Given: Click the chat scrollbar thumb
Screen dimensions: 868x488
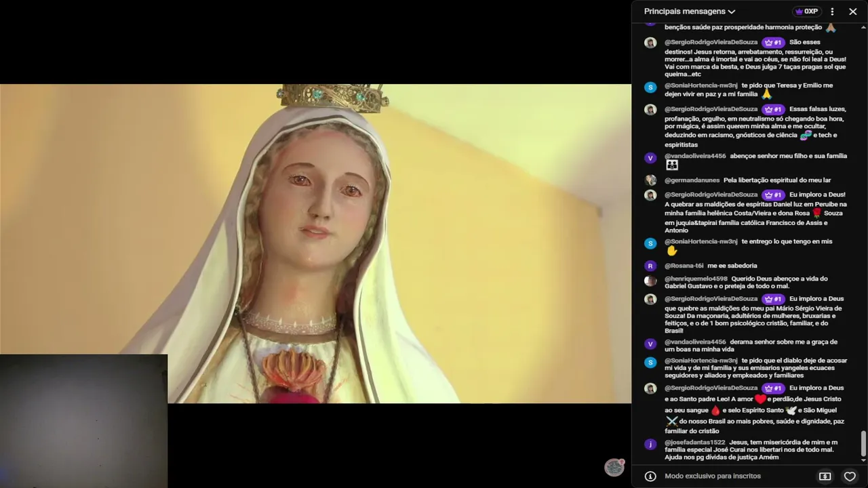Looking at the screenshot, I should pos(863,444).
